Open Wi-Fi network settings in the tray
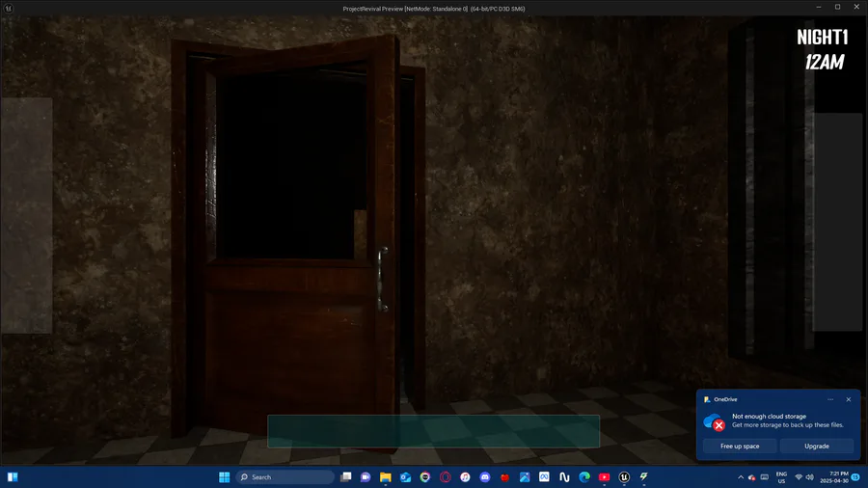Screen dimensions: 868x488 click(x=799, y=477)
